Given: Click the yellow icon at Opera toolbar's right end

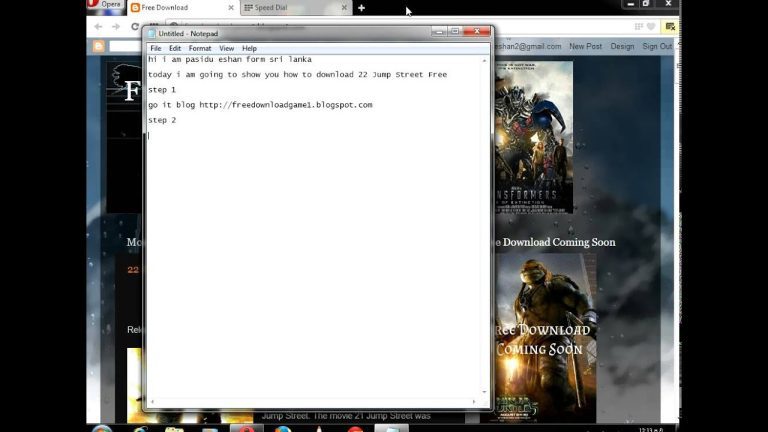Looking at the screenshot, I should (x=670, y=26).
